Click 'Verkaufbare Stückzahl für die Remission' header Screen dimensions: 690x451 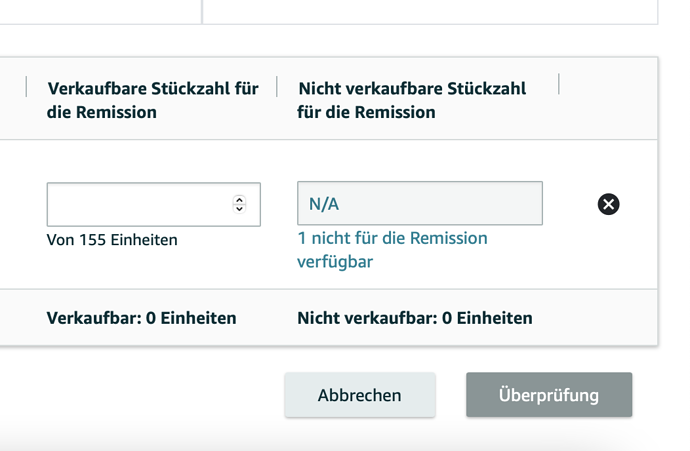click(152, 100)
